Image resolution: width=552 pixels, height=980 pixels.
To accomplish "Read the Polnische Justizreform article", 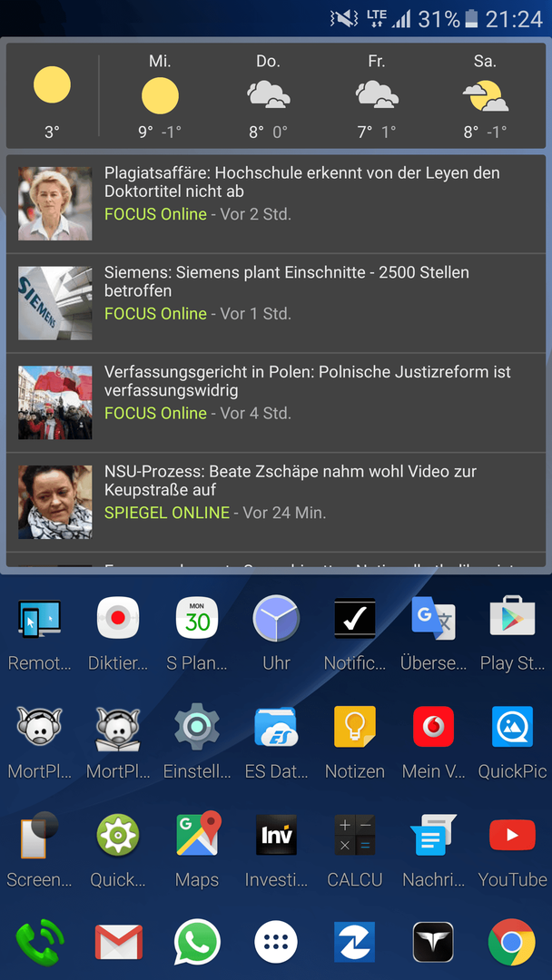I will [x=276, y=403].
